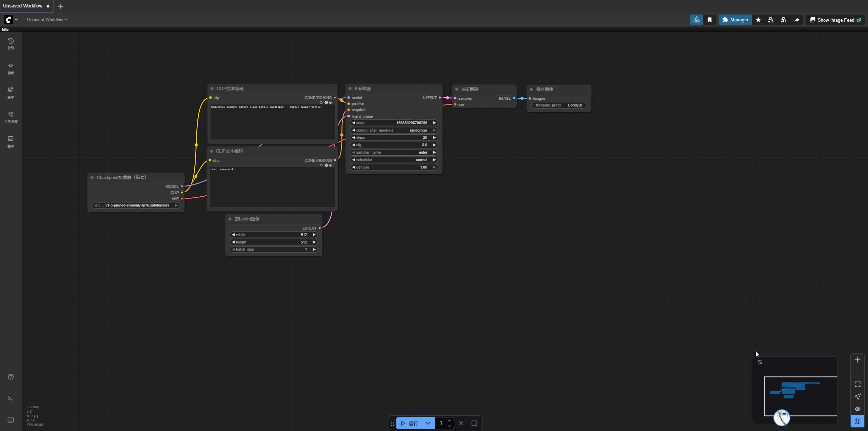Open the workflows sidebar panel

pyautogui.click(x=11, y=117)
